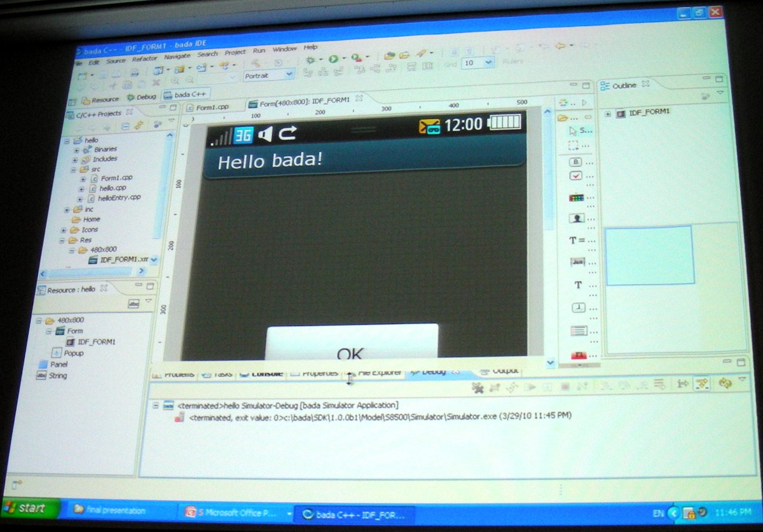Viewport: 763px width, 532px height.
Task: Select the envelope notification icon in form preview
Action: coord(429,126)
